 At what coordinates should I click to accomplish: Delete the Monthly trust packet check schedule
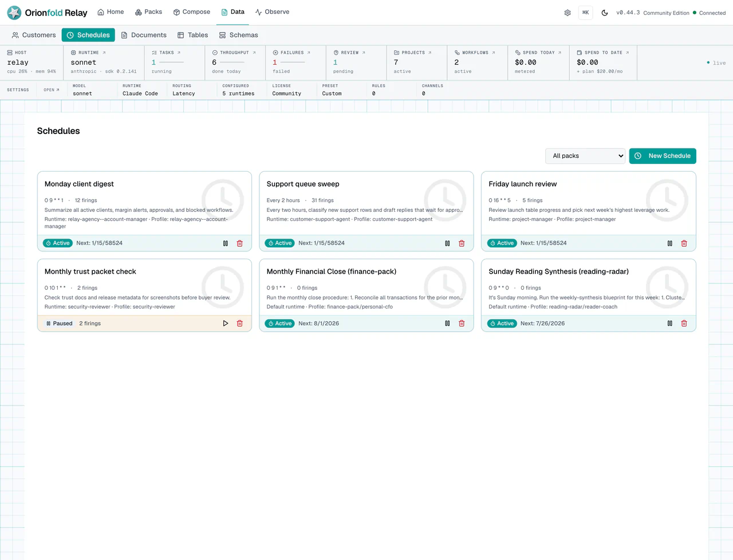pyautogui.click(x=240, y=324)
